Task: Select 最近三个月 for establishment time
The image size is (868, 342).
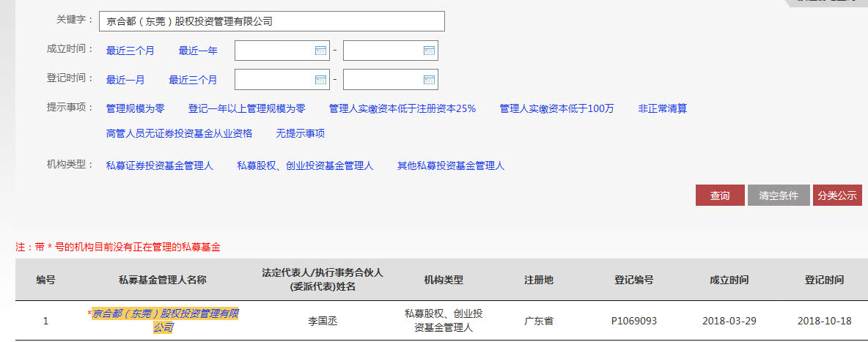Action: 130,51
